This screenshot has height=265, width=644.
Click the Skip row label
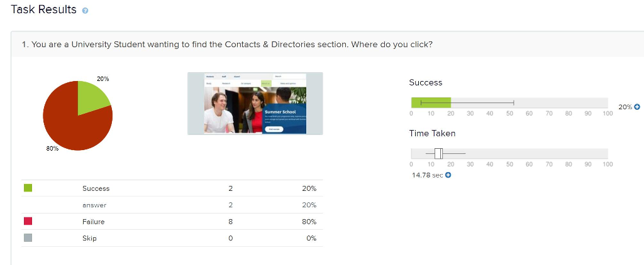[89, 239]
